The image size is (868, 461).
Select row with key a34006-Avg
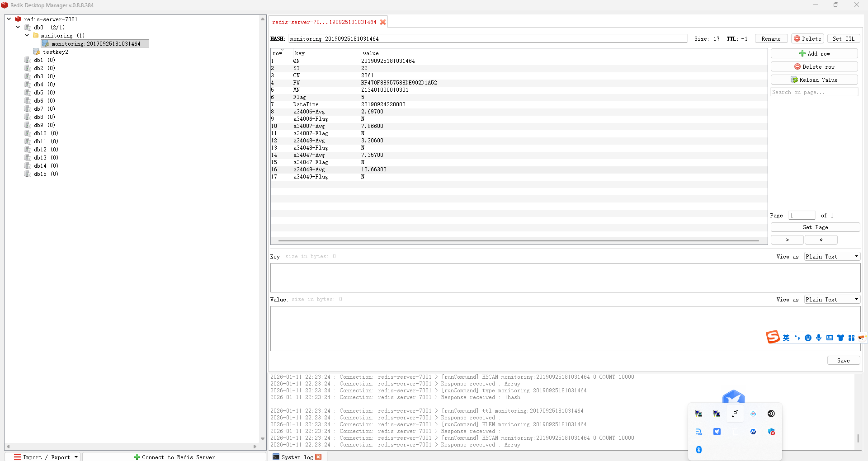coord(519,112)
